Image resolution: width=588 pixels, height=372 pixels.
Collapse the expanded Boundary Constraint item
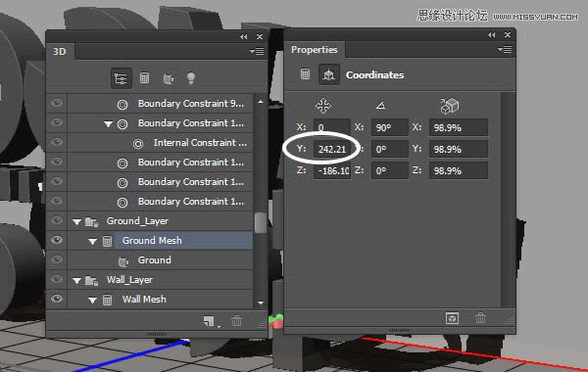(108, 124)
